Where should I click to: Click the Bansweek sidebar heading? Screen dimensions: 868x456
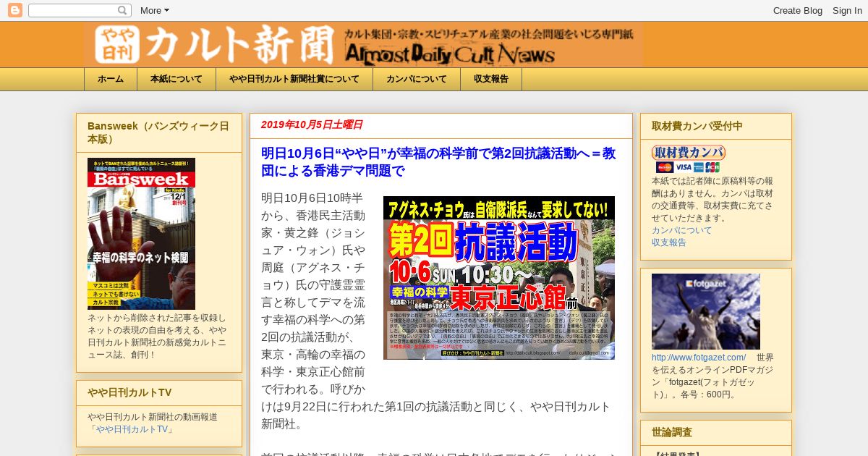click(x=158, y=132)
